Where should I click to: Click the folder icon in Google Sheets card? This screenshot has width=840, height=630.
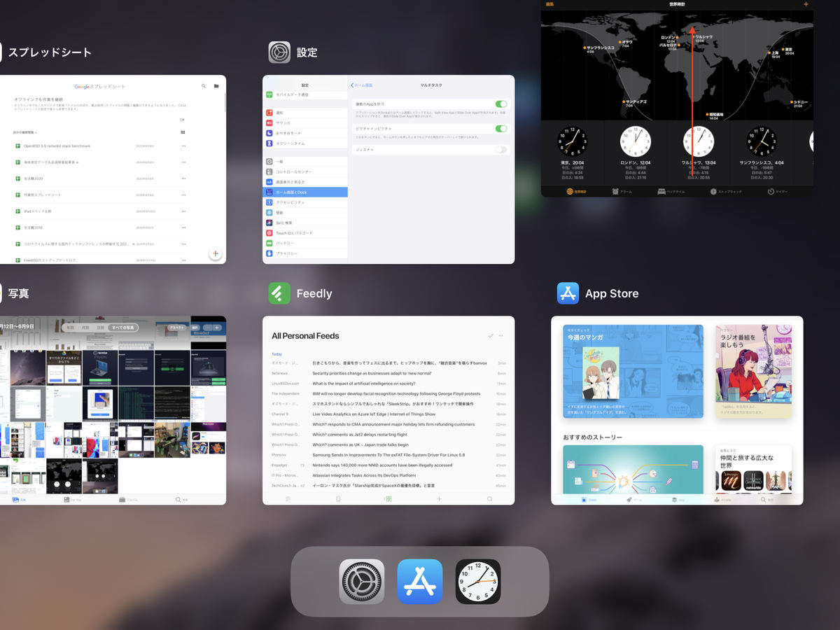pos(216,86)
